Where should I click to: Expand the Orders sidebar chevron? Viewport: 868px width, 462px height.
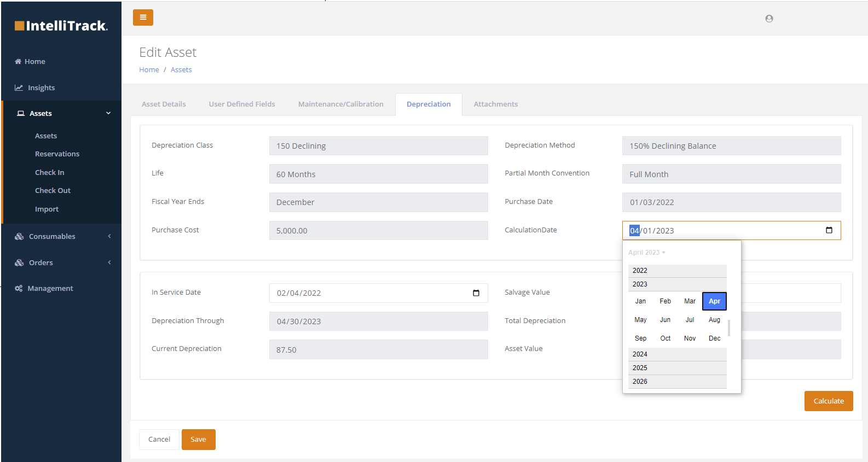point(109,262)
